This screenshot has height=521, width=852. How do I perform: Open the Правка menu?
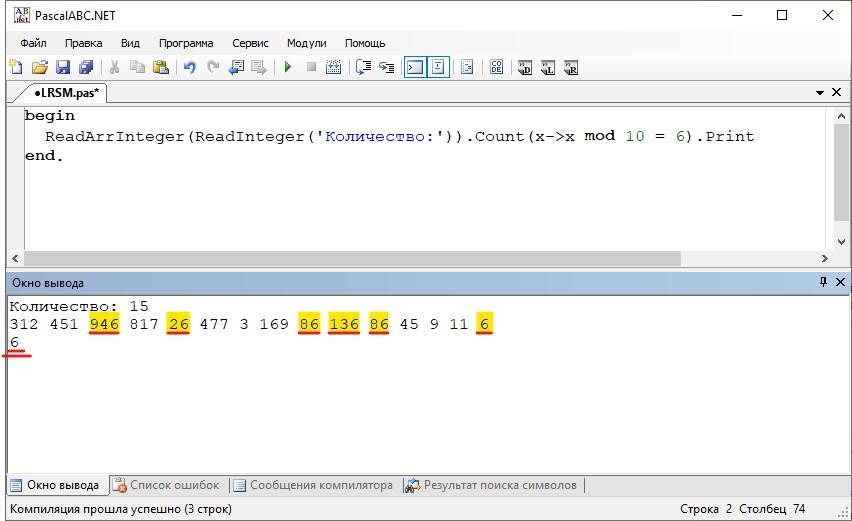pyautogui.click(x=83, y=43)
